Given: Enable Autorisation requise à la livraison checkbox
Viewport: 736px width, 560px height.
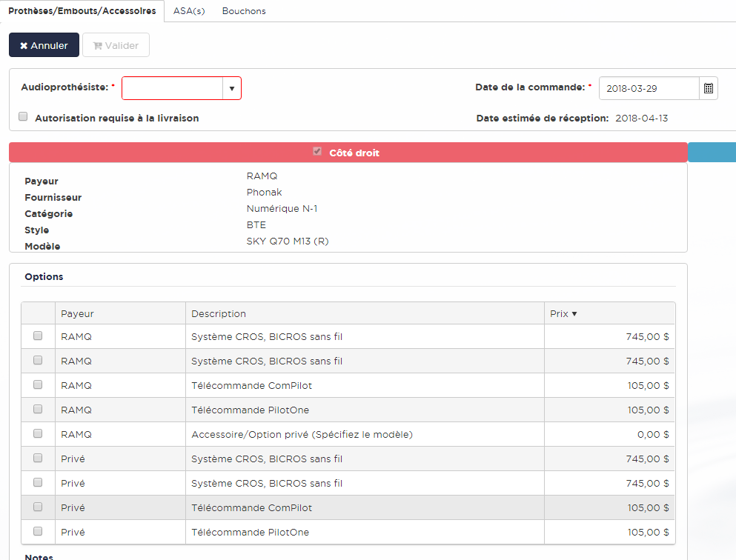Looking at the screenshot, I should pos(23,117).
